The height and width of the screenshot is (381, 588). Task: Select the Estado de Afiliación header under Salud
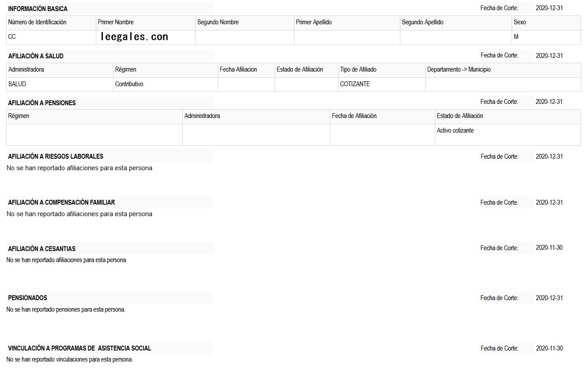click(300, 69)
